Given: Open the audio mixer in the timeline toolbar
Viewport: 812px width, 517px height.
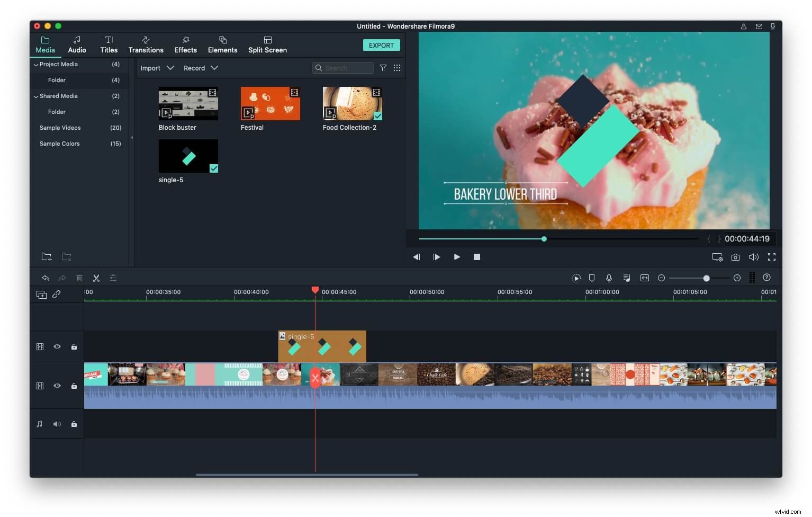Looking at the screenshot, I should tap(627, 278).
